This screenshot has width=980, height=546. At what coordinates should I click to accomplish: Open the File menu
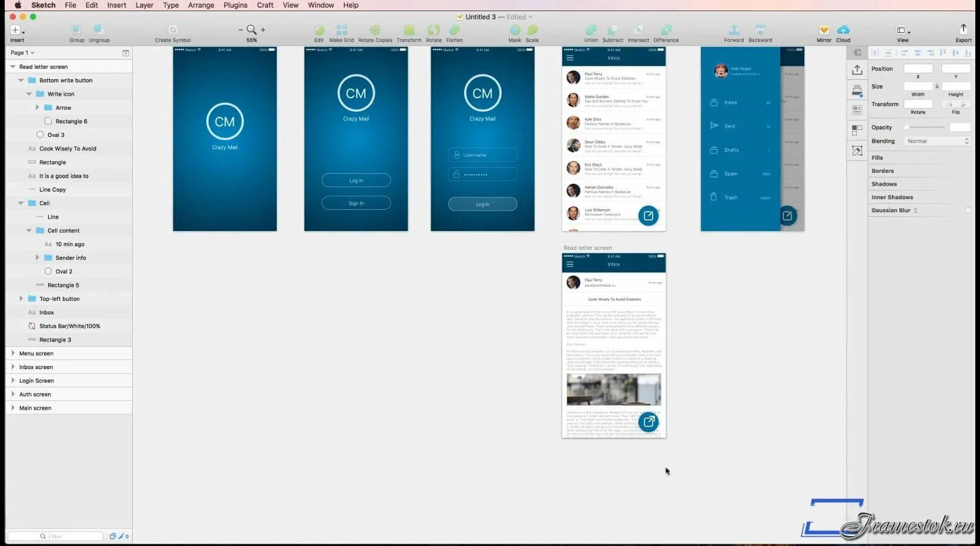click(x=71, y=5)
